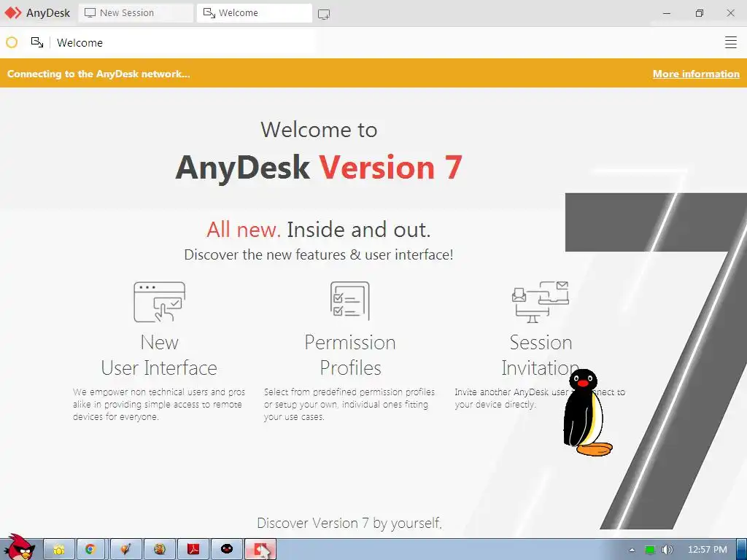Click the New User Interface heading
The width and height of the screenshot is (747, 560).
tap(159, 355)
